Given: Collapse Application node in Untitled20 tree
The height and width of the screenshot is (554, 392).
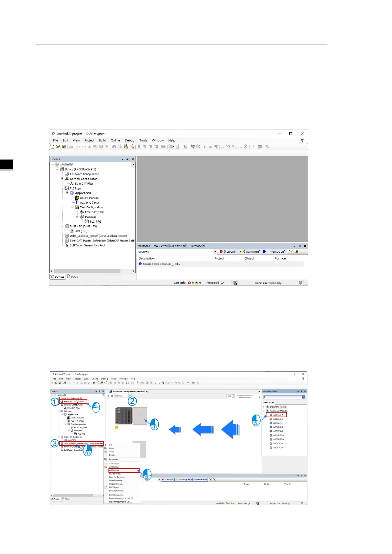Looking at the screenshot, I should [67, 193].
